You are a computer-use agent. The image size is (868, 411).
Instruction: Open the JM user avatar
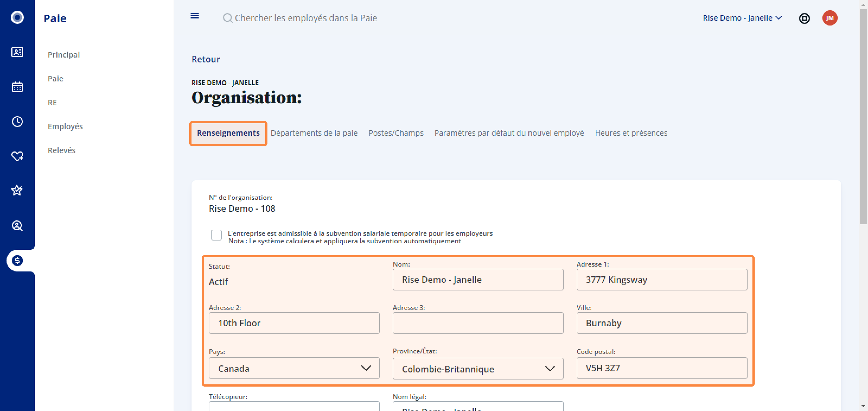pyautogui.click(x=829, y=18)
